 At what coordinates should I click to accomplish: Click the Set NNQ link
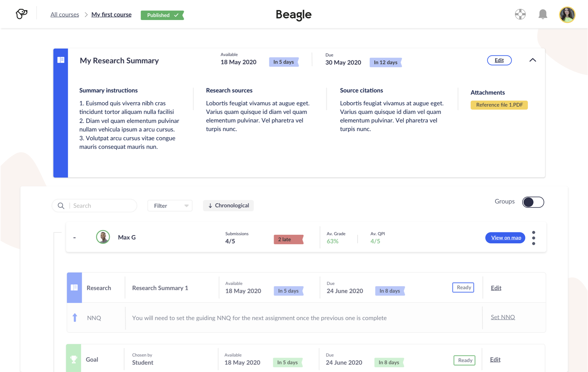point(503,317)
